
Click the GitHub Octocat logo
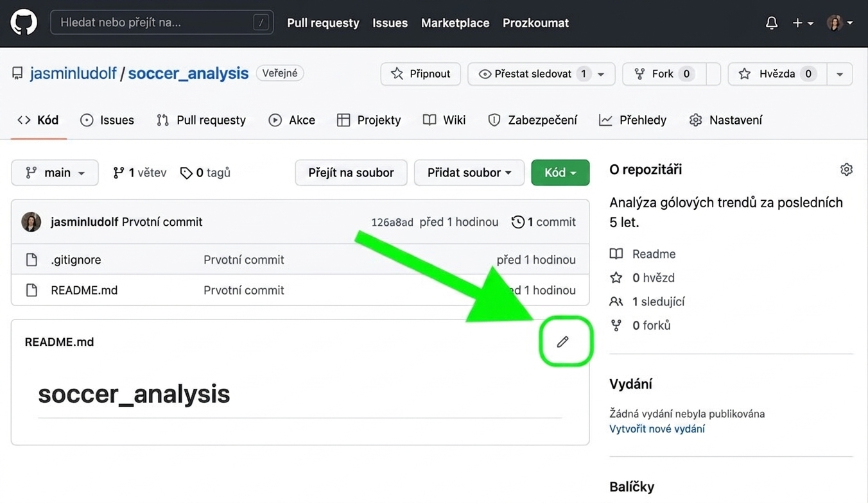point(24,22)
